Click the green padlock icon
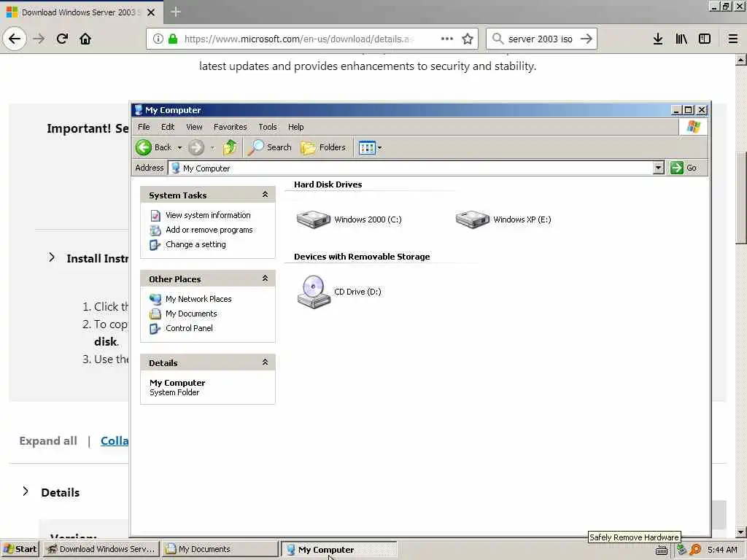 click(173, 39)
